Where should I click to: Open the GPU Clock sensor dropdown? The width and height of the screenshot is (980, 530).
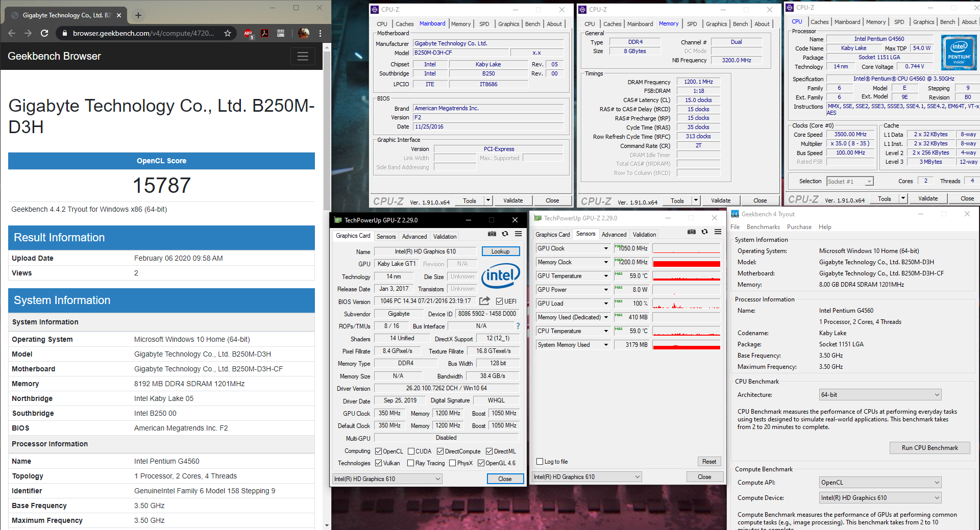tap(606, 248)
